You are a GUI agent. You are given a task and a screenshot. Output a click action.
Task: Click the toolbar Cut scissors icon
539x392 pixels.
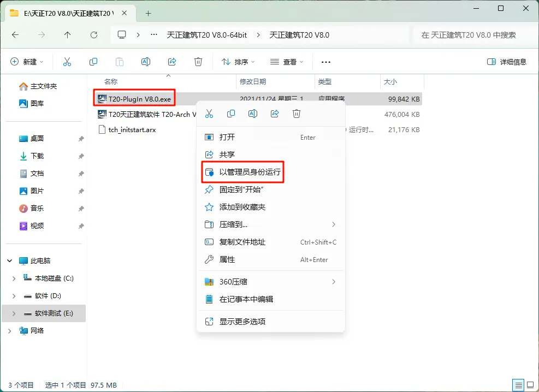tap(67, 62)
